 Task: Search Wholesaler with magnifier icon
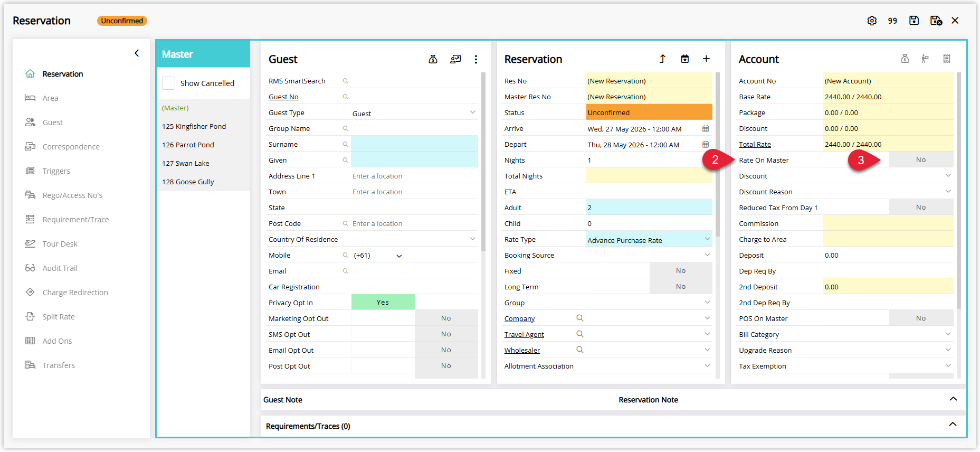[580, 350]
